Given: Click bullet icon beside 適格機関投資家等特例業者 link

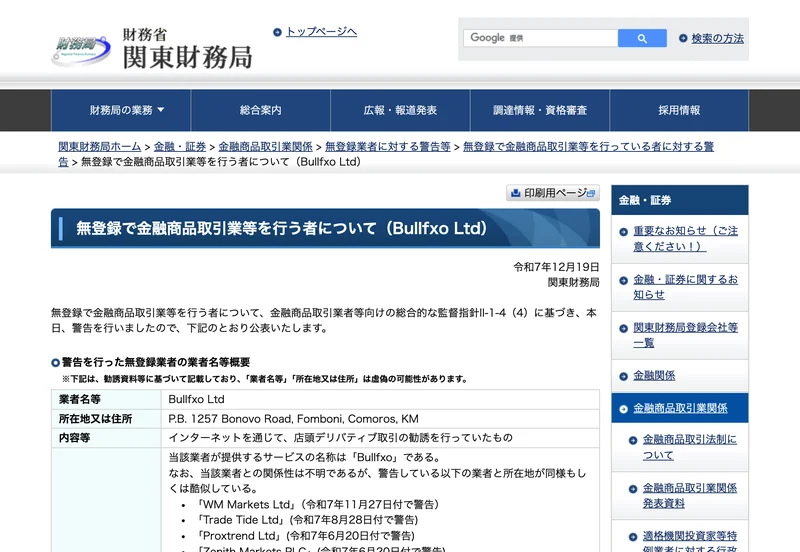Looking at the screenshot, I should click(x=633, y=537).
